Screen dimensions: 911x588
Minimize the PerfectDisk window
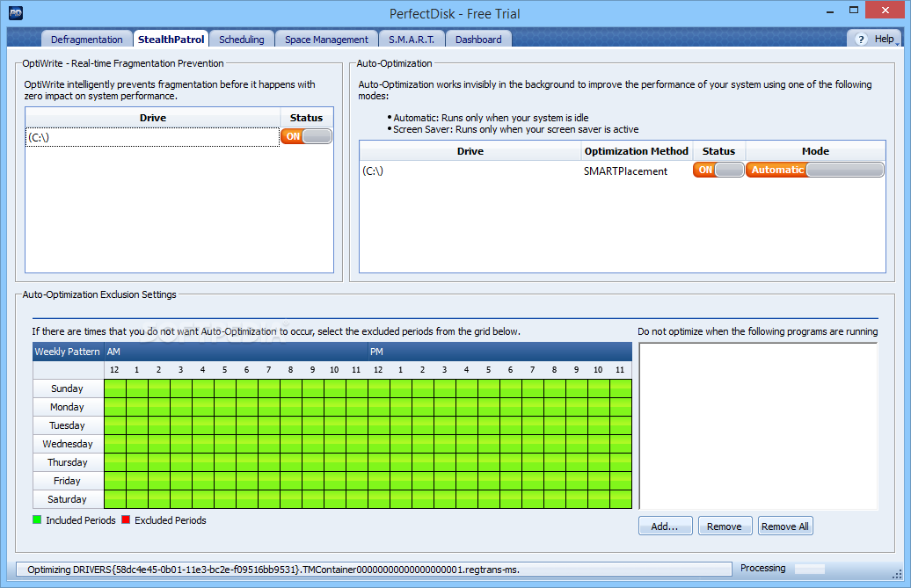(x=830, y=11)
